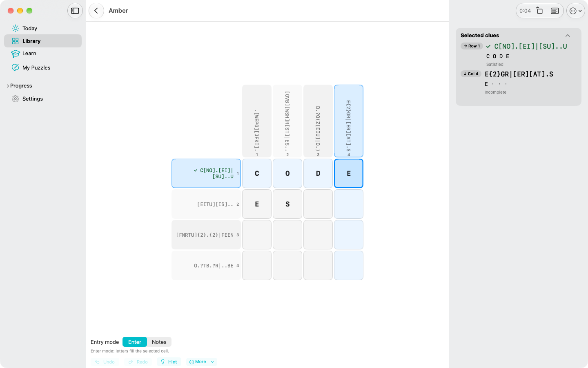Image resolution: width=588 pixels, height=368 pixels.
Task: Select empty cell row 4 column 1
Action: click(x=257, y=265)
